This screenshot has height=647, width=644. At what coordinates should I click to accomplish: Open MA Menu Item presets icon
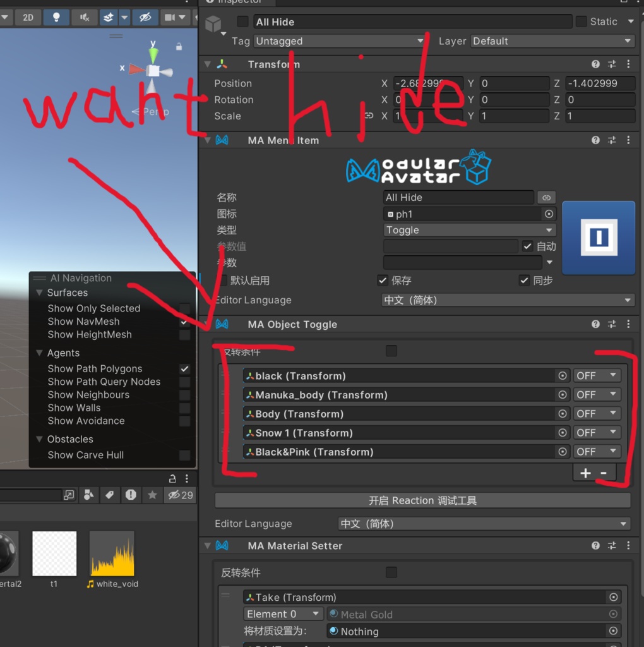612,140
